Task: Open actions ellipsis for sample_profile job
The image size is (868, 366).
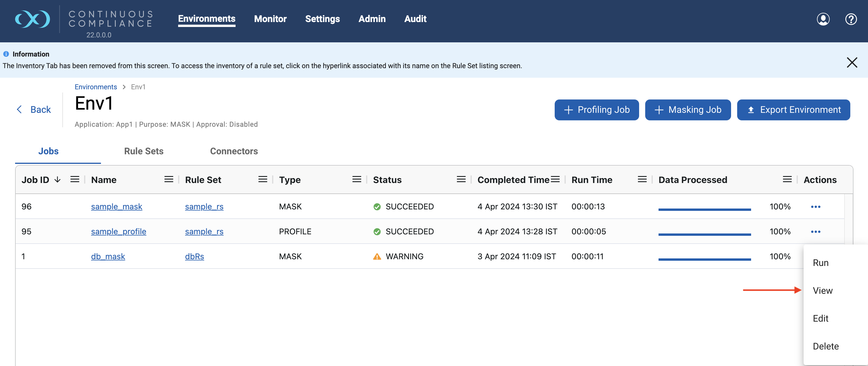Action: [x=815, y=232]
